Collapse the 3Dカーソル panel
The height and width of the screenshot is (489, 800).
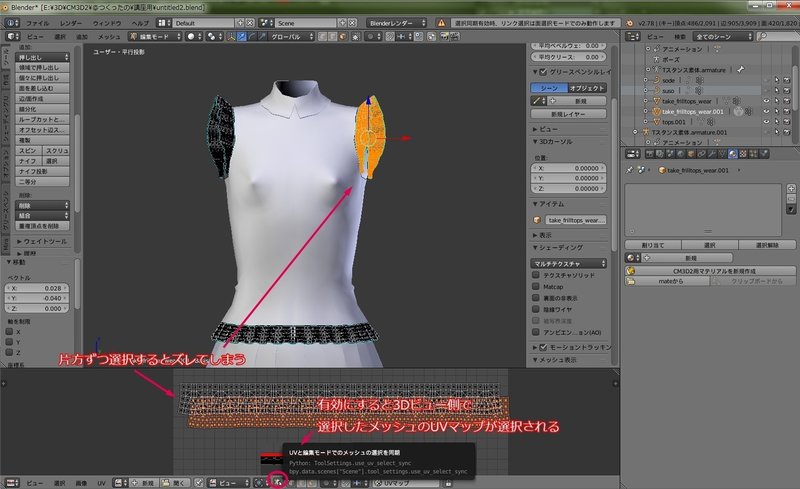tap(553, 141)
